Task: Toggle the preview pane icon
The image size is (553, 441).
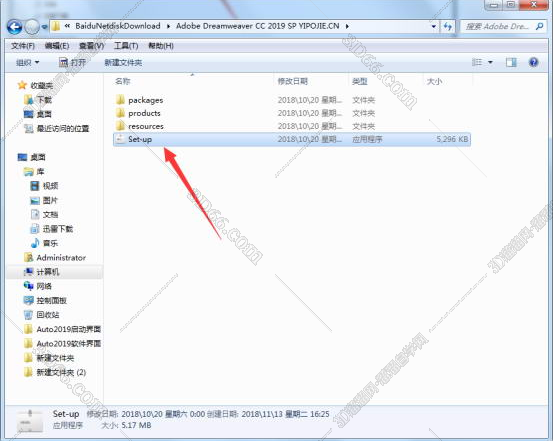Action: (x=511, y=62)
